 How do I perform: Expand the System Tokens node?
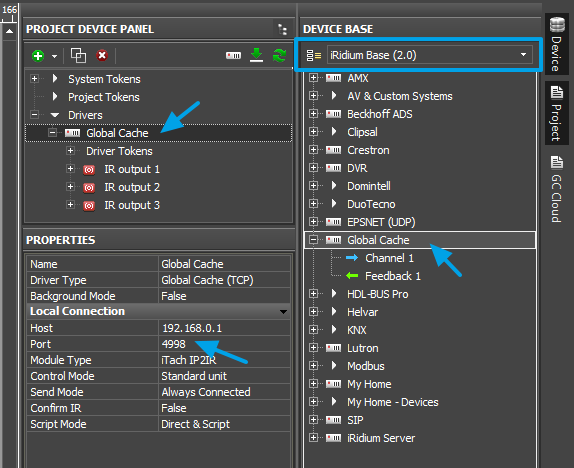click(34, 79)
